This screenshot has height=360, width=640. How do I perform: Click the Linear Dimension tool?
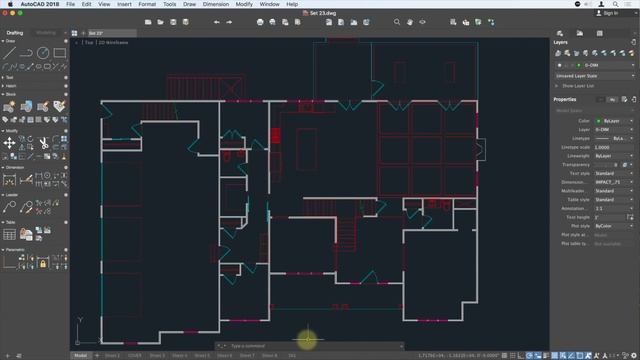(x=9, y=180)
